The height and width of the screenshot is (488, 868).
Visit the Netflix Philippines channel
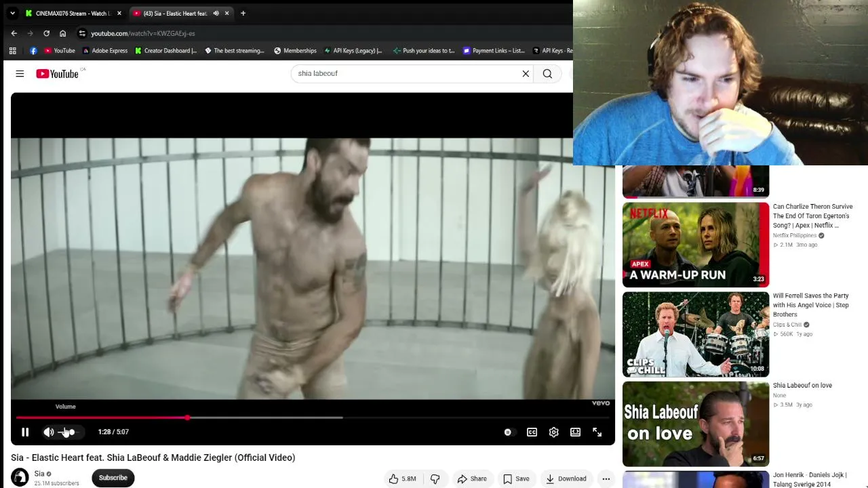(795, 235)
